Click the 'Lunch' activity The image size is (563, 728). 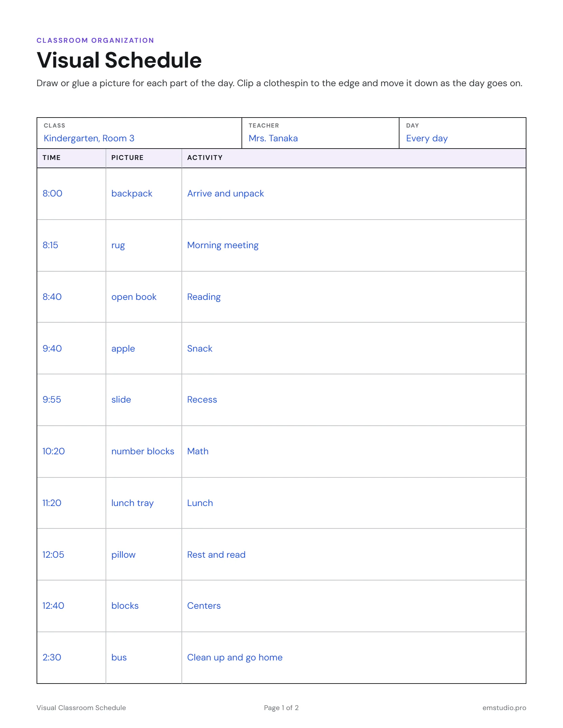(x=354, y=503)
